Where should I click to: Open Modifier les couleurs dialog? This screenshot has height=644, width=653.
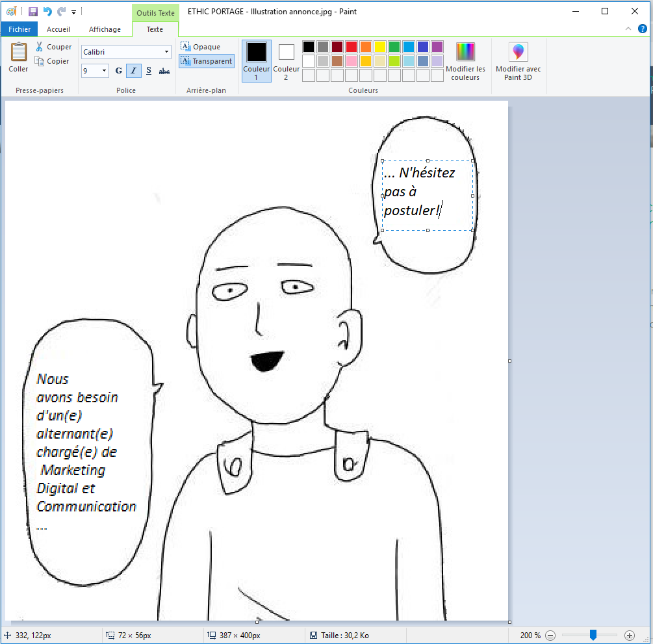coord(465,61)
